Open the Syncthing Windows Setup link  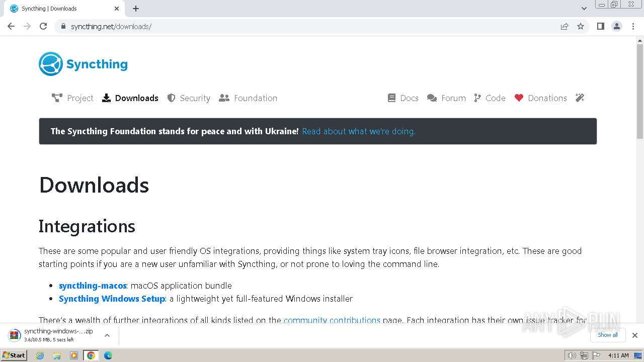(x=112, y=299)
